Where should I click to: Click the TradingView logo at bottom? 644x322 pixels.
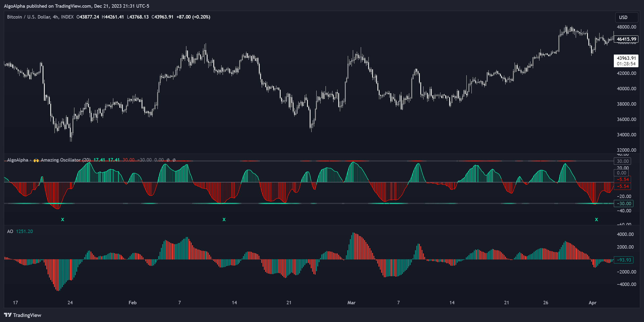pos(22,315)
